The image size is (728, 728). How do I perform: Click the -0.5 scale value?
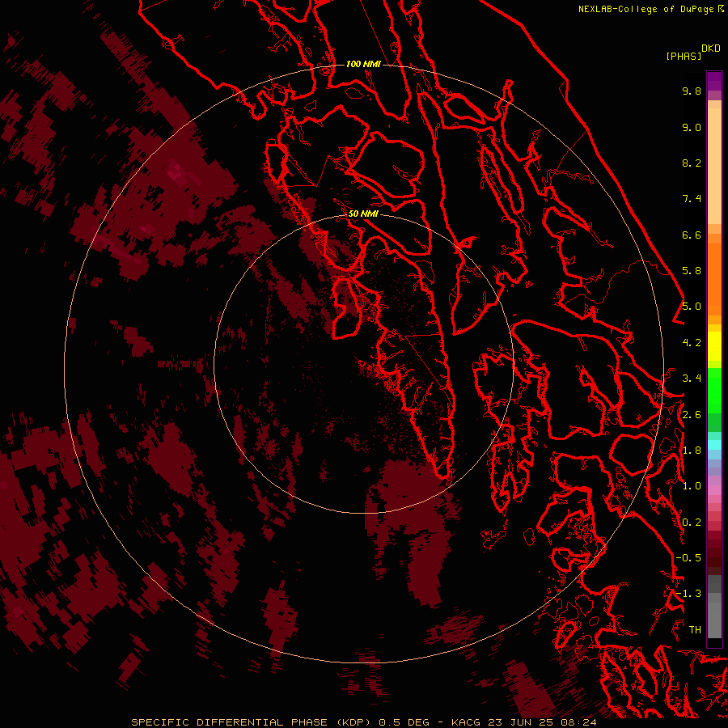coord(688,557)
